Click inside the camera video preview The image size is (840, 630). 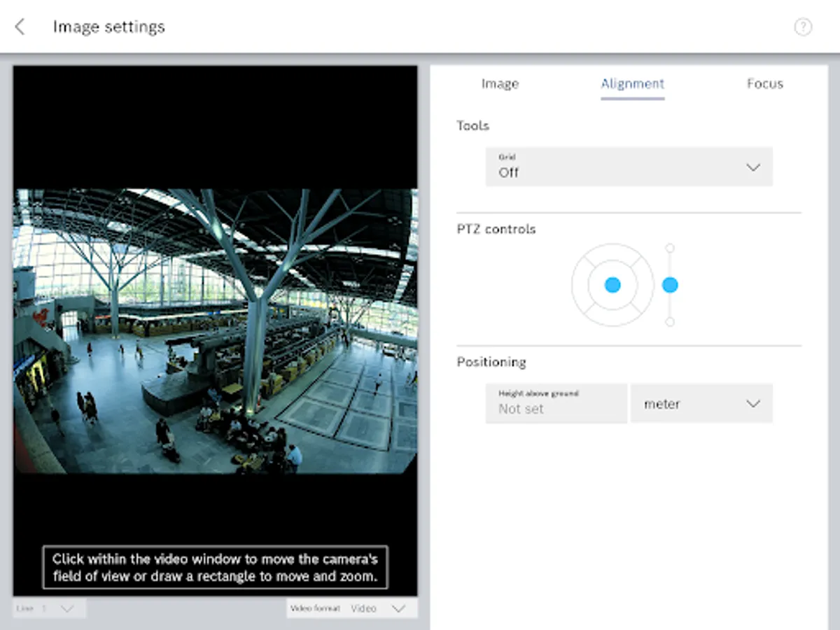pyautogui.click(x=216, y=331)
